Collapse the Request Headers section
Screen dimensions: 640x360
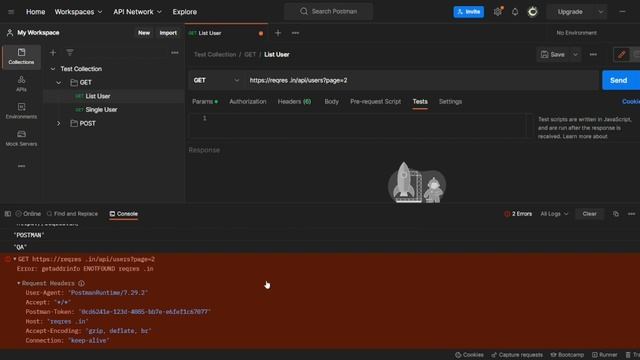pyautogui.click(x=18, y=283)
